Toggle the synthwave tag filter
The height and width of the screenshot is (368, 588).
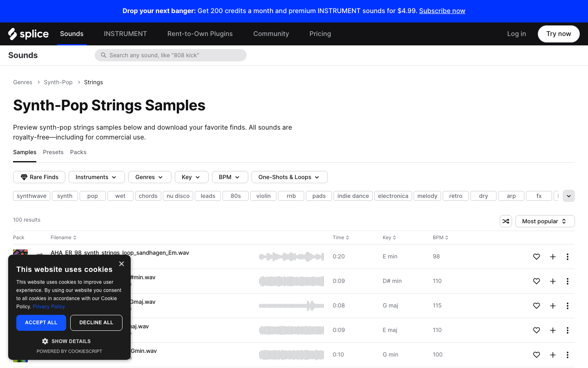pyautogui.click(x=32, y=196)
